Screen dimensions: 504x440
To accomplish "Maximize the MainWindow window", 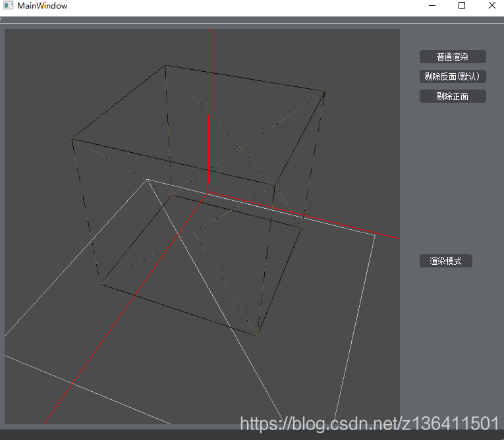I will click(x=462, y=5).
